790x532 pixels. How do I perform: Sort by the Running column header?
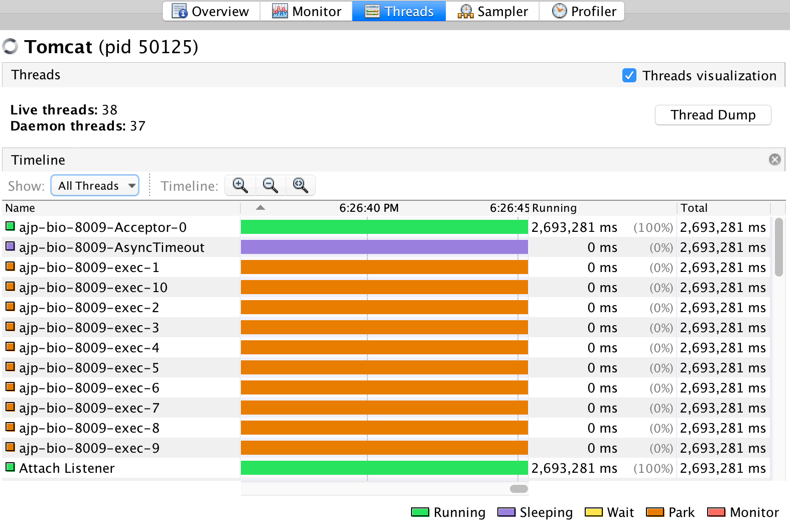pos(602,208)
